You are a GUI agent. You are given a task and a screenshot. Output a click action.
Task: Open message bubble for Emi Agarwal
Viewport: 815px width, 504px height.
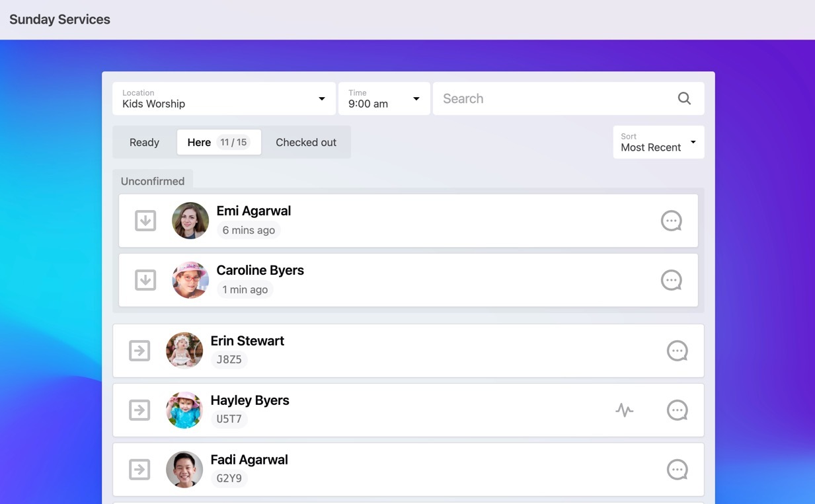672,221
